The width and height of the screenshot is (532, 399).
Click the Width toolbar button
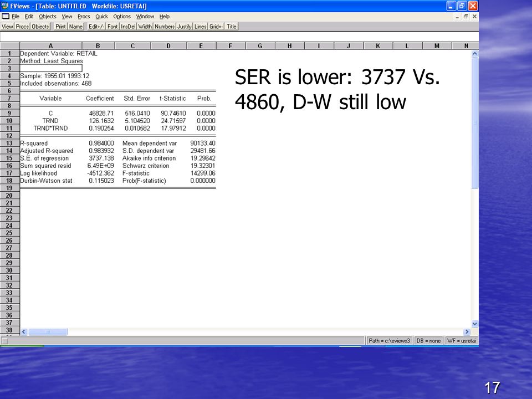pyautogui.click(x=145, y=27)
